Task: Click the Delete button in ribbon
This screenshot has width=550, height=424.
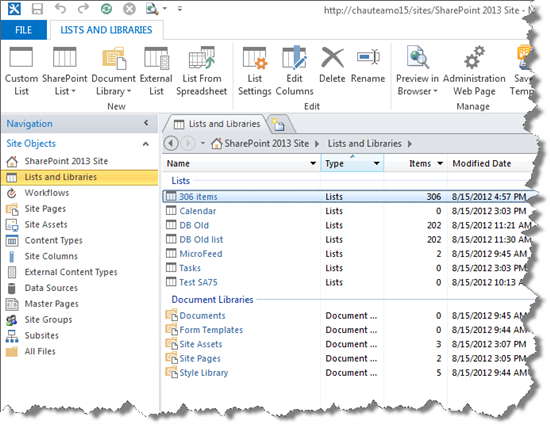Action: [x=332, y=65]
